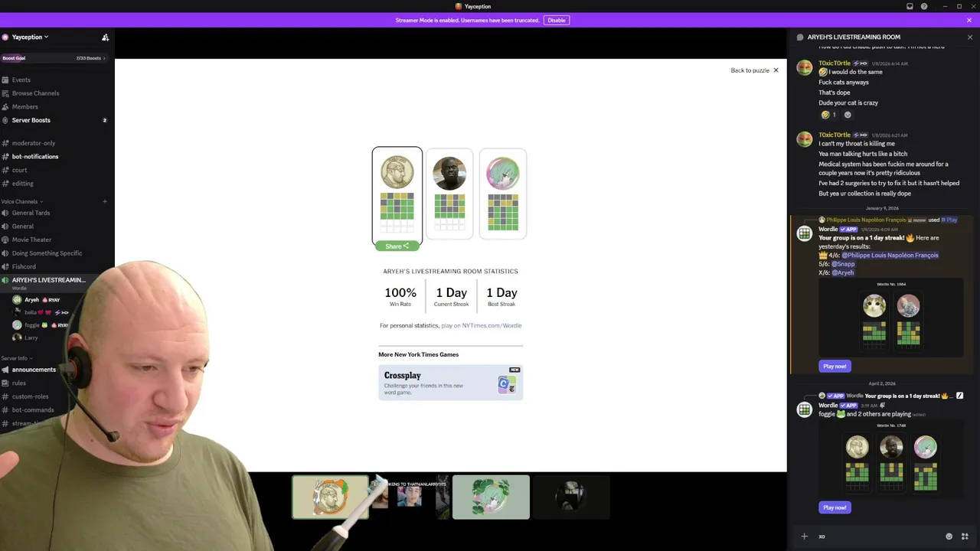980x551 pixels.
Task: Open the Events section
Action: pyautogui.click(x=21, y=80)
